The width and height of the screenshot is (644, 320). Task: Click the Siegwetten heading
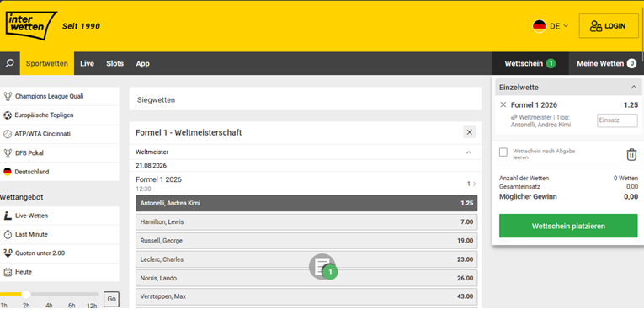tap(156, 100)
